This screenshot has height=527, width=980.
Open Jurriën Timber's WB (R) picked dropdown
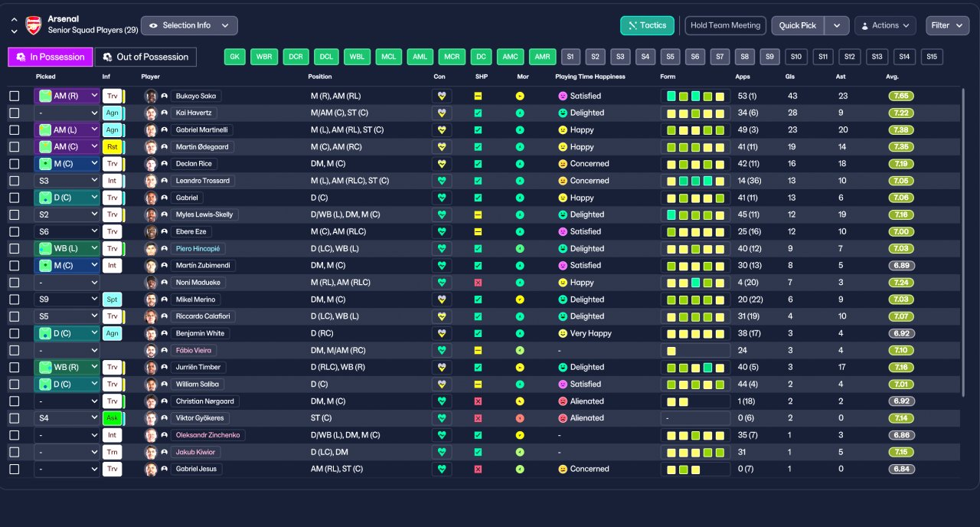tap(67, 367)
